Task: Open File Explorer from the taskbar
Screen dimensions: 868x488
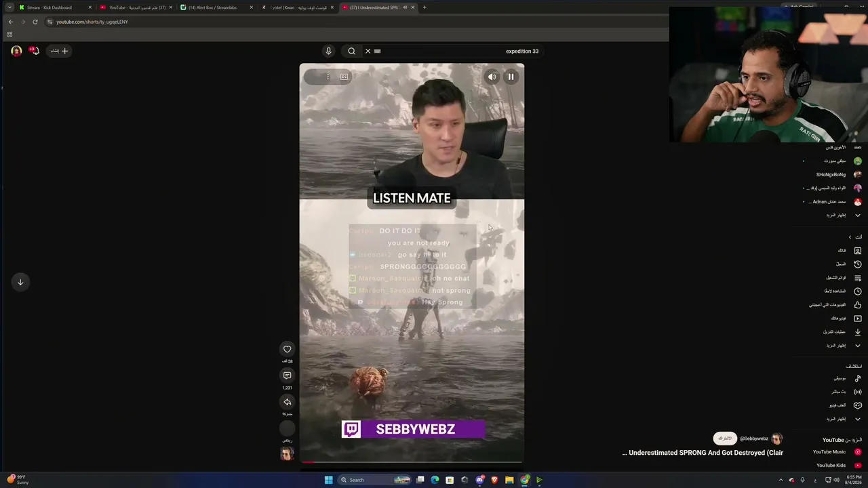Action: click(509, 480)
